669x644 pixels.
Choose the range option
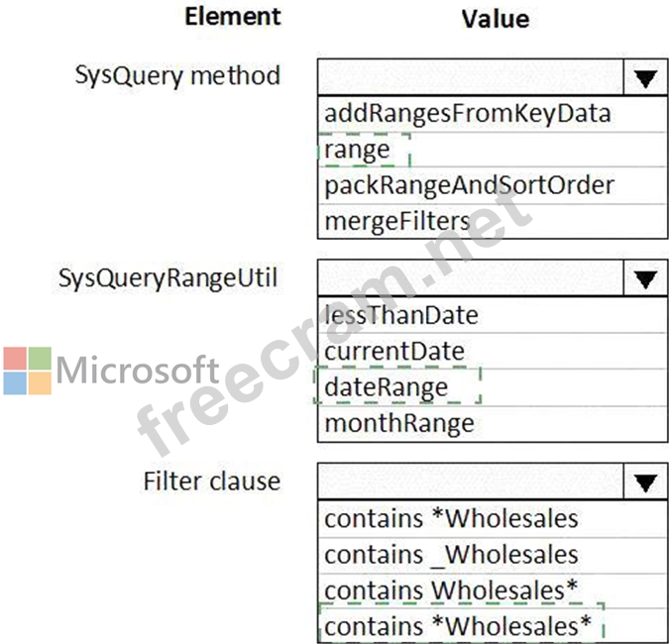[358, 150]
